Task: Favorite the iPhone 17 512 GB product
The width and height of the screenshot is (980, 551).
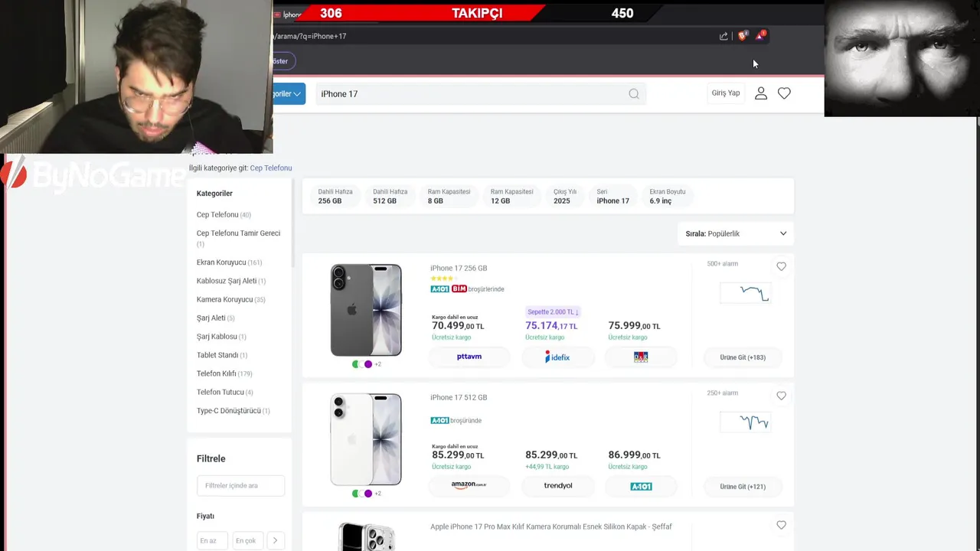Action: pos(781,396)
